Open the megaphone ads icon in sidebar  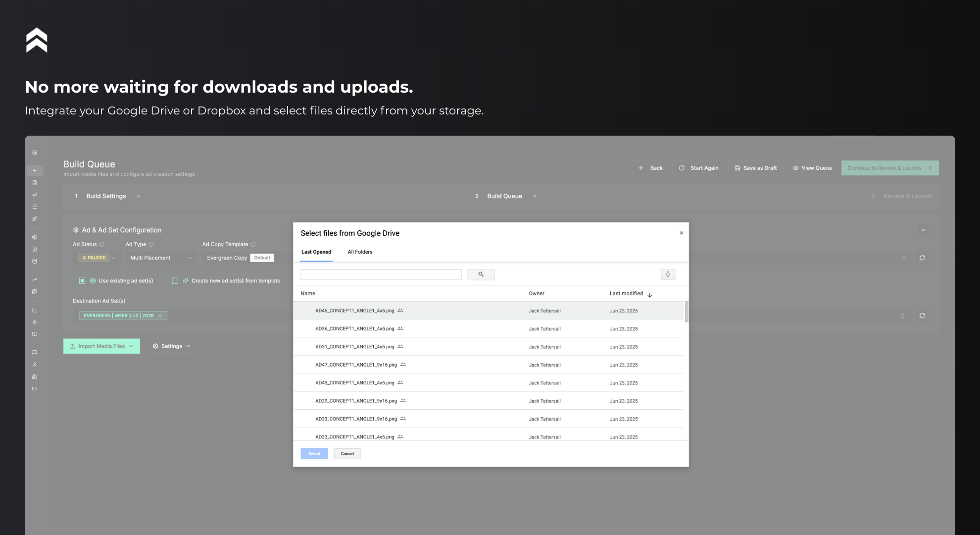pyautogui.click(x=35, y=195)
